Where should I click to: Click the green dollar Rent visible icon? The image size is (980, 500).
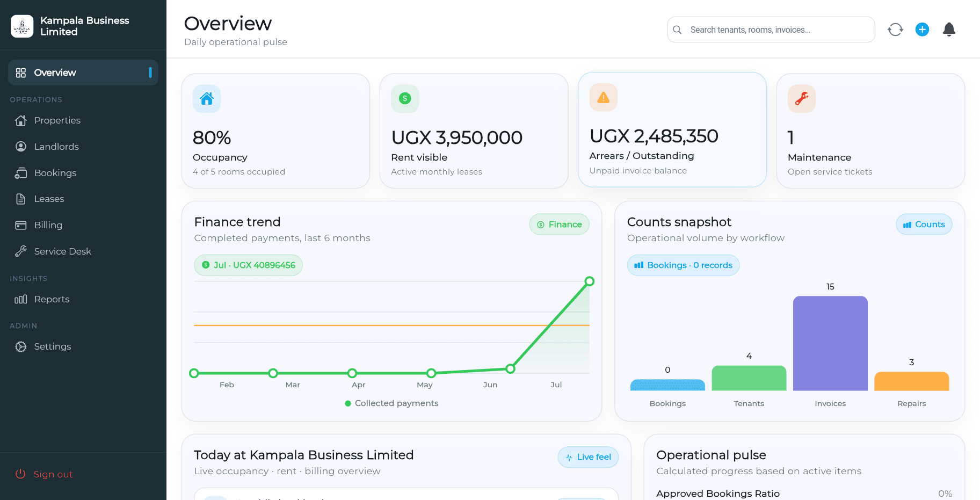tap(405, 98)
